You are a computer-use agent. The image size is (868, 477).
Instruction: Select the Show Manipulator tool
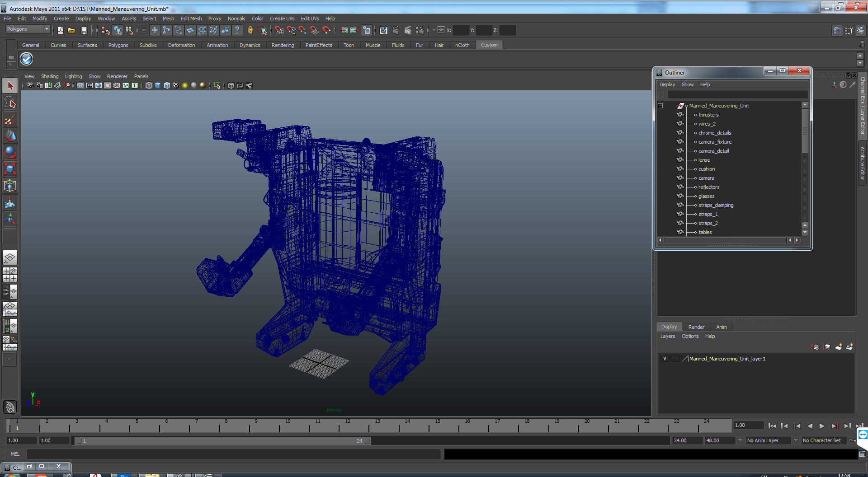pos(10,220)
